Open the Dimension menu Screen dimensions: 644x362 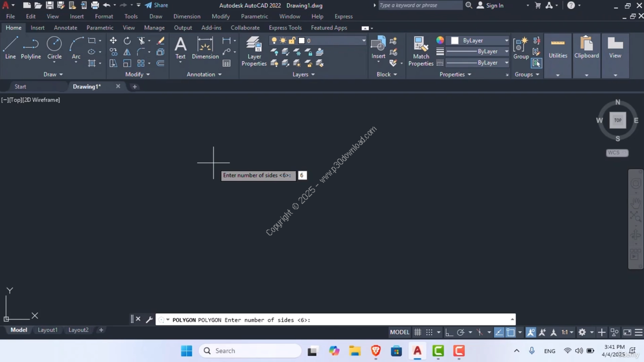[x=187, y=17]
